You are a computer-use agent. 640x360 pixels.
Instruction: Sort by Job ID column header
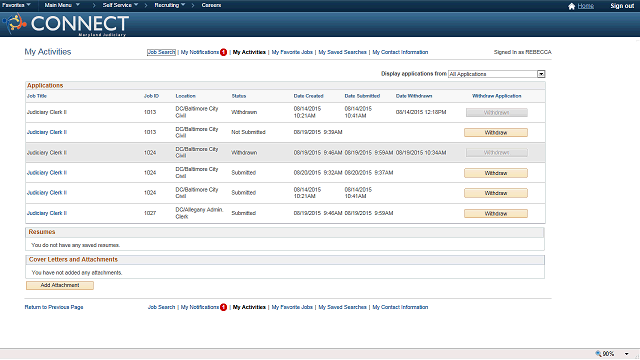click(151, 96)
